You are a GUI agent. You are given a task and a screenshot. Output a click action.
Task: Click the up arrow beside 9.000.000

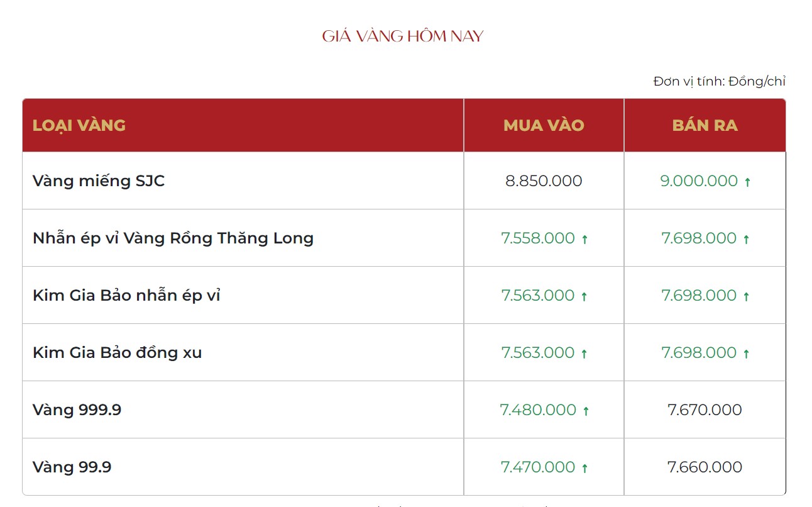point(747,182)
